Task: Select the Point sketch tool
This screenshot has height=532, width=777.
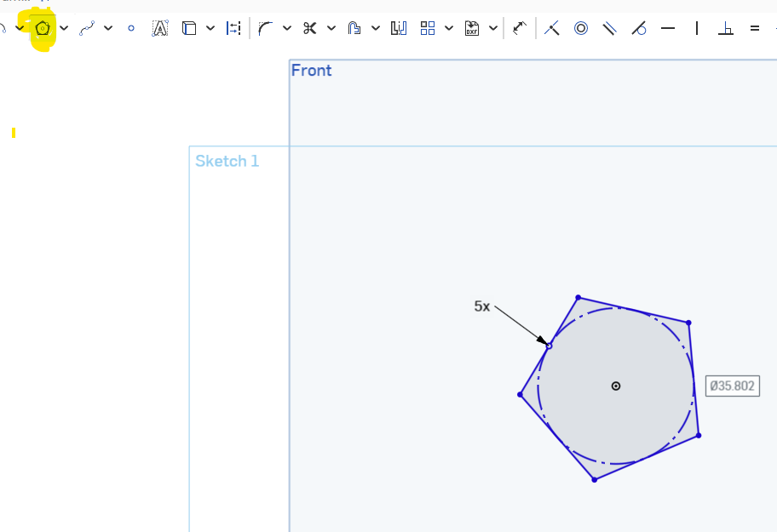Action: tap(131, 28)
